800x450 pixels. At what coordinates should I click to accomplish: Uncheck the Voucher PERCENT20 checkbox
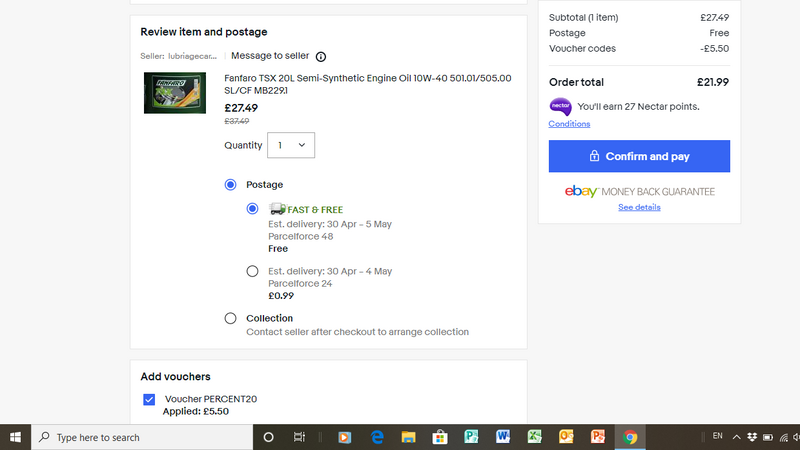[x=149, y=399]
